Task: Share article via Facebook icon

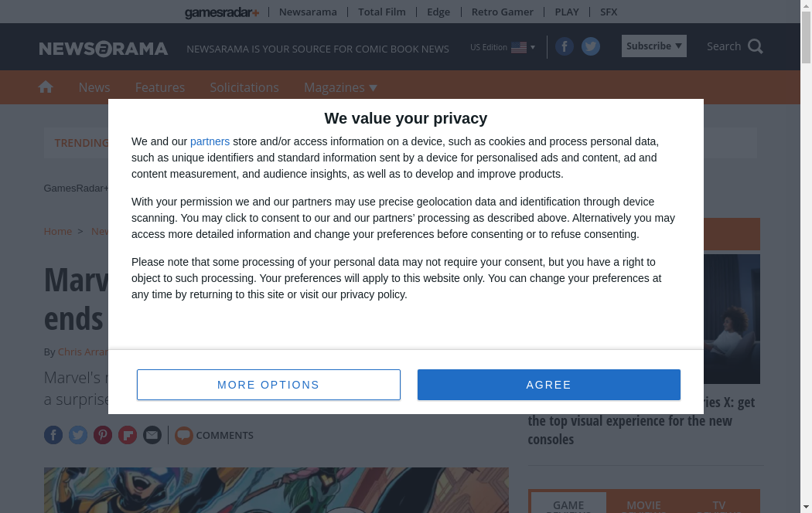Action: [x=53, y=435]
